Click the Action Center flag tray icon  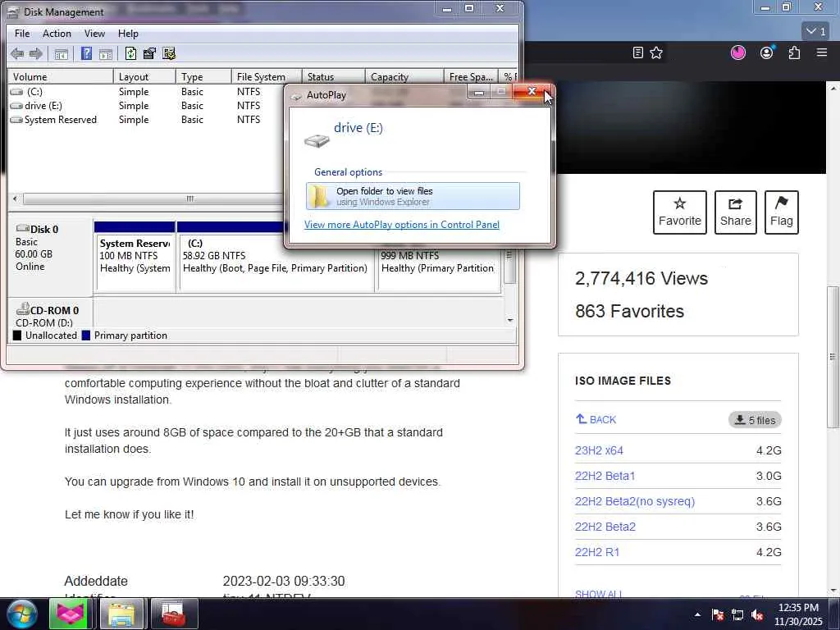718,614
